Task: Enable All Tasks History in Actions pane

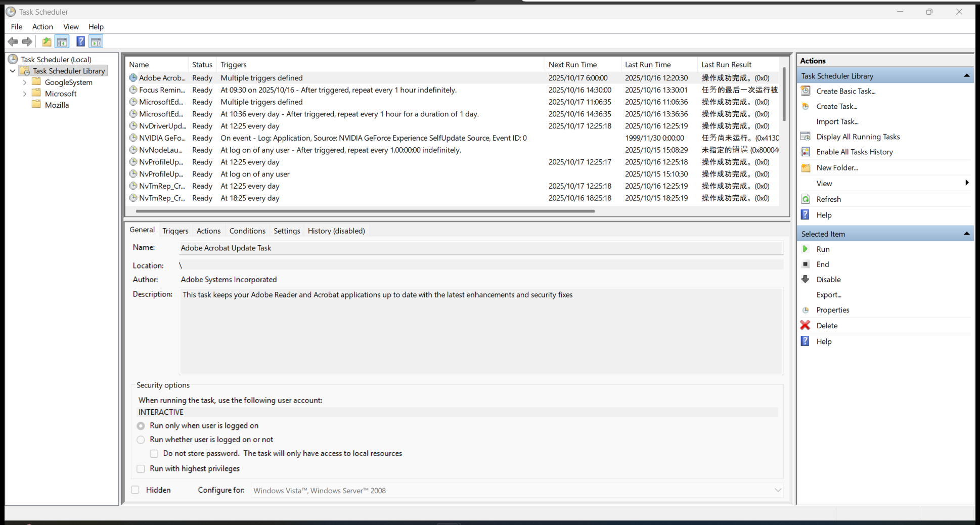Action: point(855,152)
